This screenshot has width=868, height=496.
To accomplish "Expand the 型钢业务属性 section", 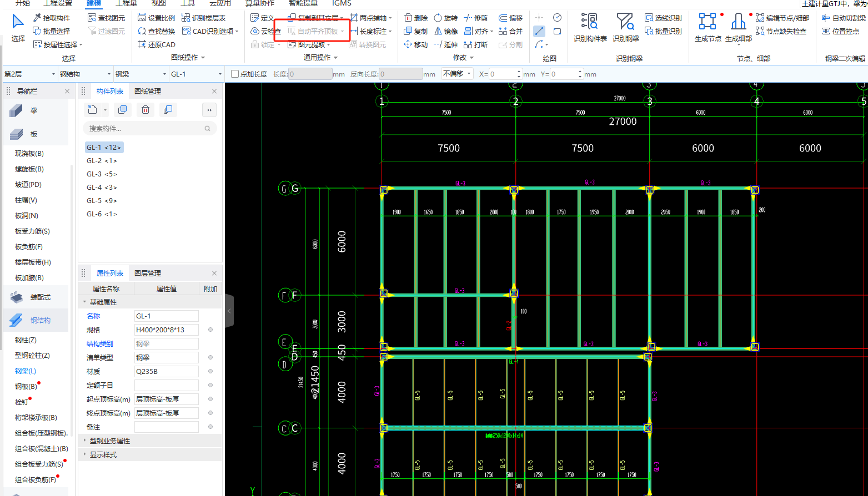I will 109,441.
